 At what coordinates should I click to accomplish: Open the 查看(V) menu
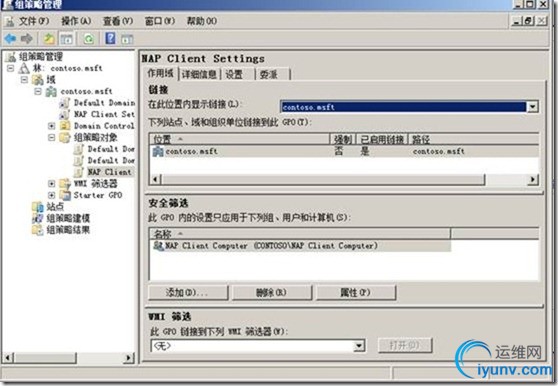(x=118, y=21)
